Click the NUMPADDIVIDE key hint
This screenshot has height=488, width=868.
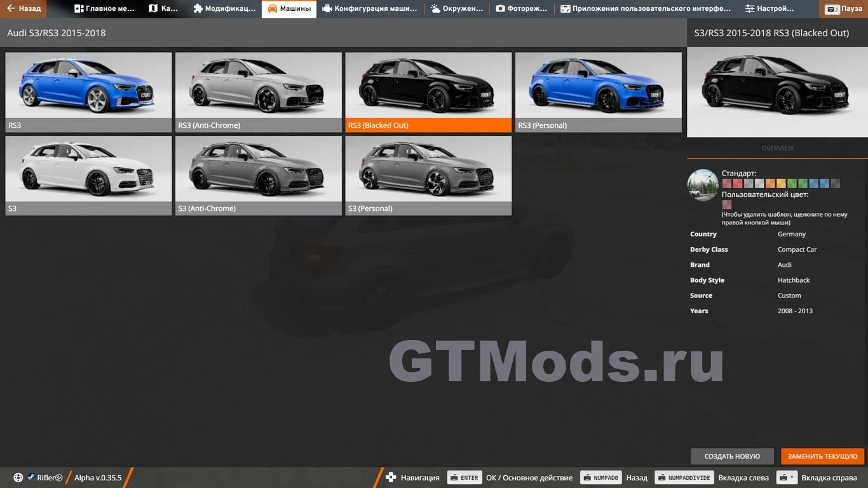point(684,478)
